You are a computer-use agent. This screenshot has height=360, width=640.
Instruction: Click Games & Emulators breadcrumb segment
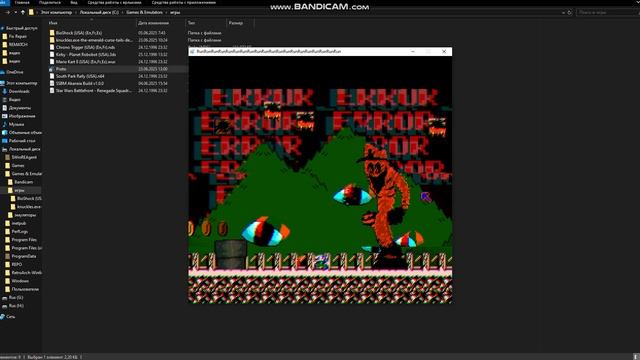144,13
